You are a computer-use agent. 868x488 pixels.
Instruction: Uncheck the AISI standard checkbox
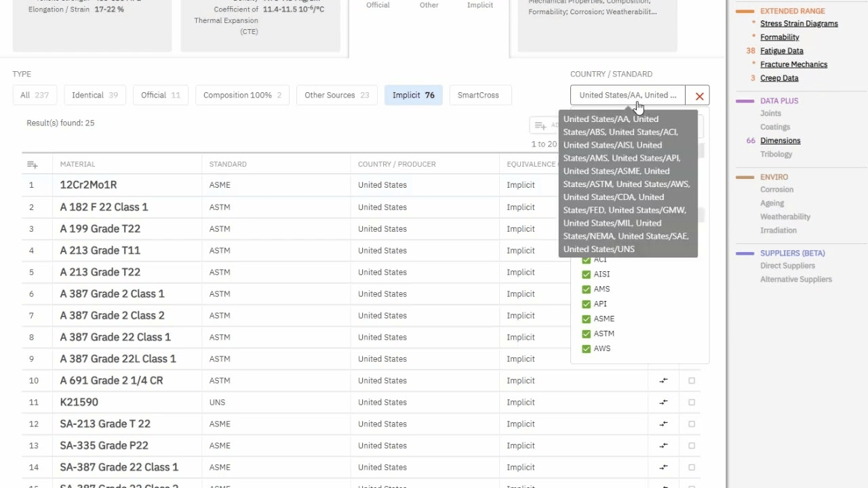pos(586,274)
